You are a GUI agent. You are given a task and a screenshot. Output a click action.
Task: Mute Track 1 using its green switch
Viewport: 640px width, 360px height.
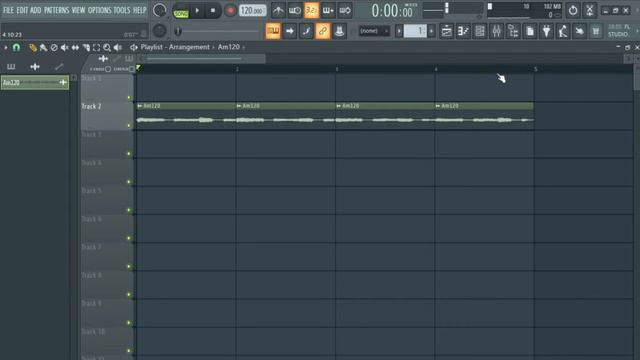pyautogui.click(x=129, y=98)
